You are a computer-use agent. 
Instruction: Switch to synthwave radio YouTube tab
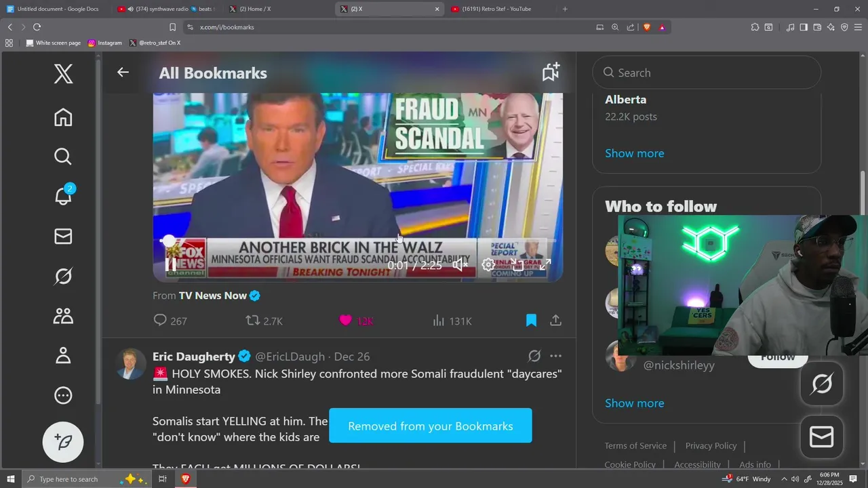pos(165,9)
